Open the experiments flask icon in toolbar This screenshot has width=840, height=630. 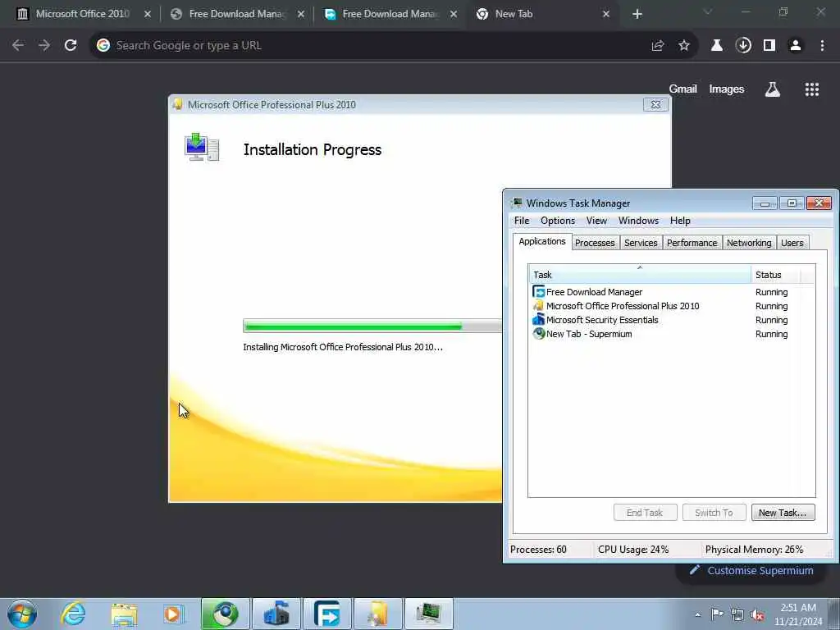point(716,46)
